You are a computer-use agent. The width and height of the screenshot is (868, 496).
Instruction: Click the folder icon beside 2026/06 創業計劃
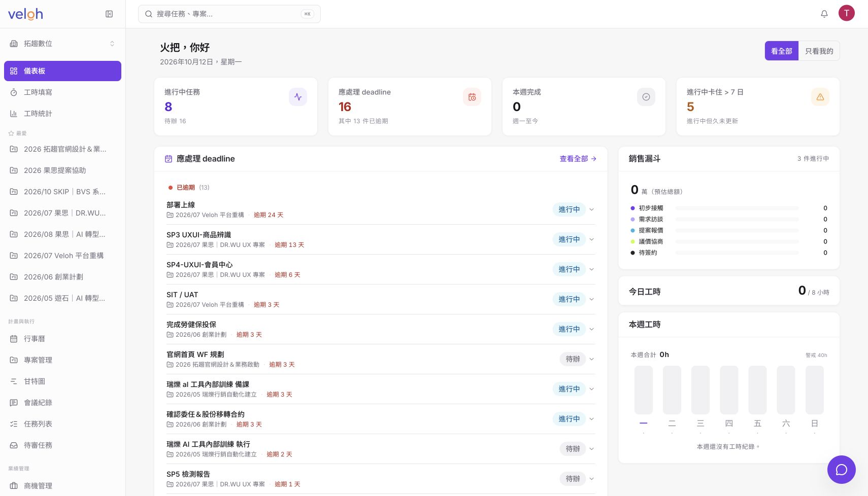14,277
